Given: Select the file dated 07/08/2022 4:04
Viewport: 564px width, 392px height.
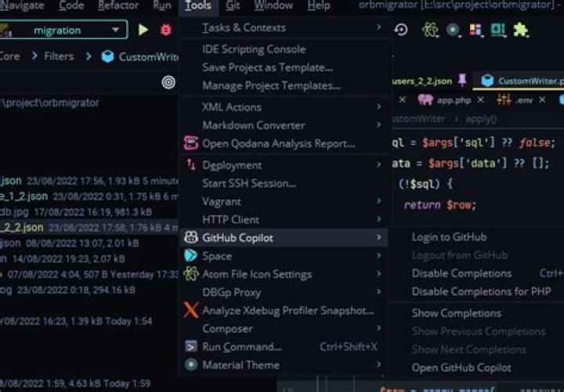Looking at the screenshot, I should [89, 275].
